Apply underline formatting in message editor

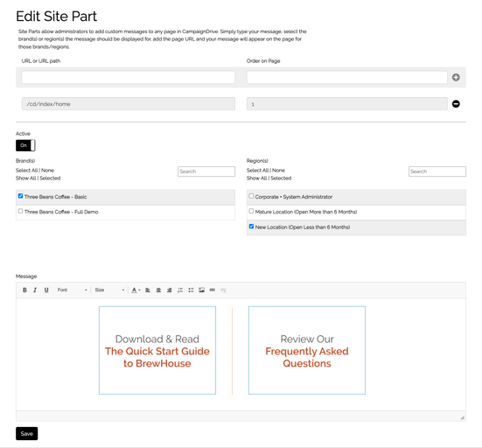(46, 290)
